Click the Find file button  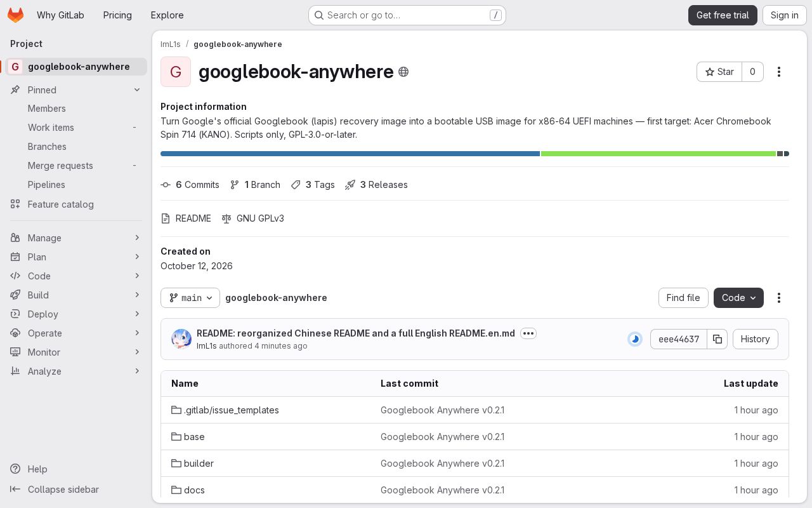pos(683,298)
